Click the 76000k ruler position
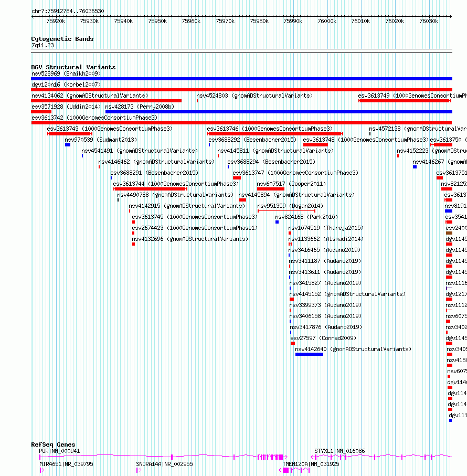 tap(327, 21)
